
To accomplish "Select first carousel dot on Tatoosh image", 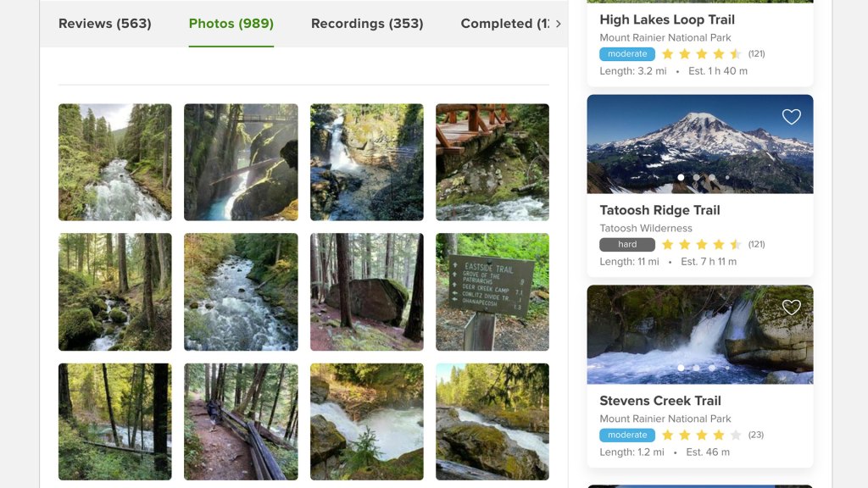I will click(x=680, y=178).
